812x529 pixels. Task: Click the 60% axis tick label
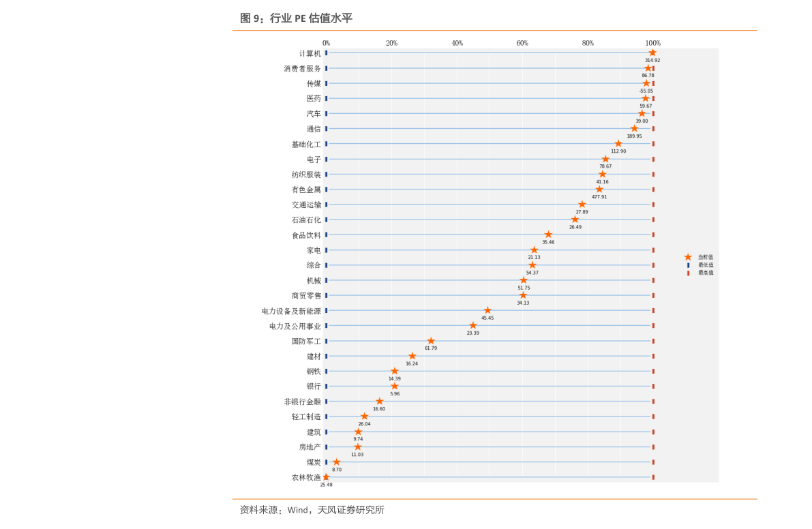[522, 44]
